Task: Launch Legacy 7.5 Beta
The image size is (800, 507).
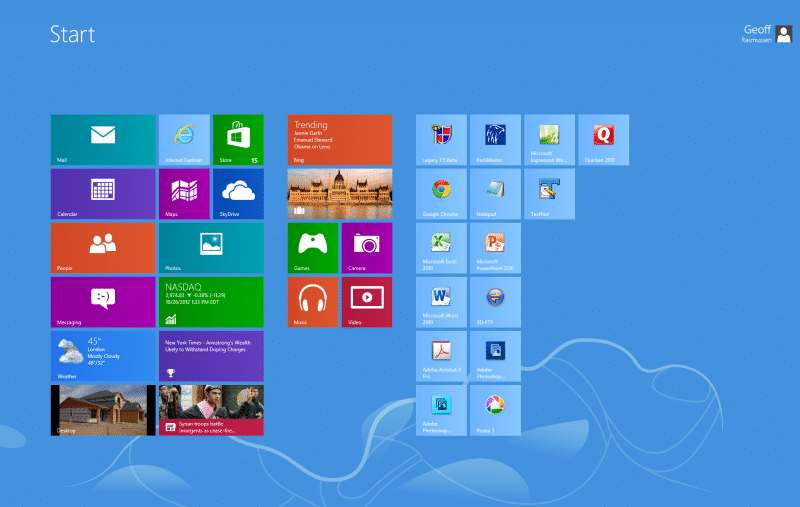Action: (441, 140)
